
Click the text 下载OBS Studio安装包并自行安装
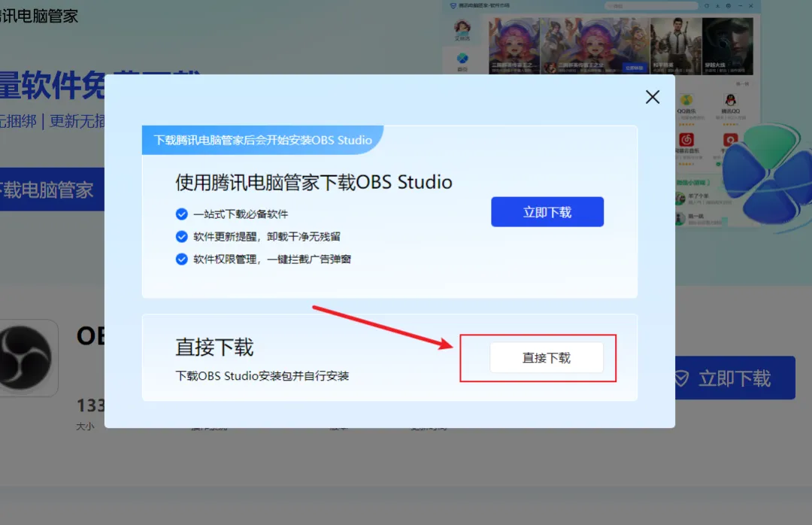tap(262, 376)
